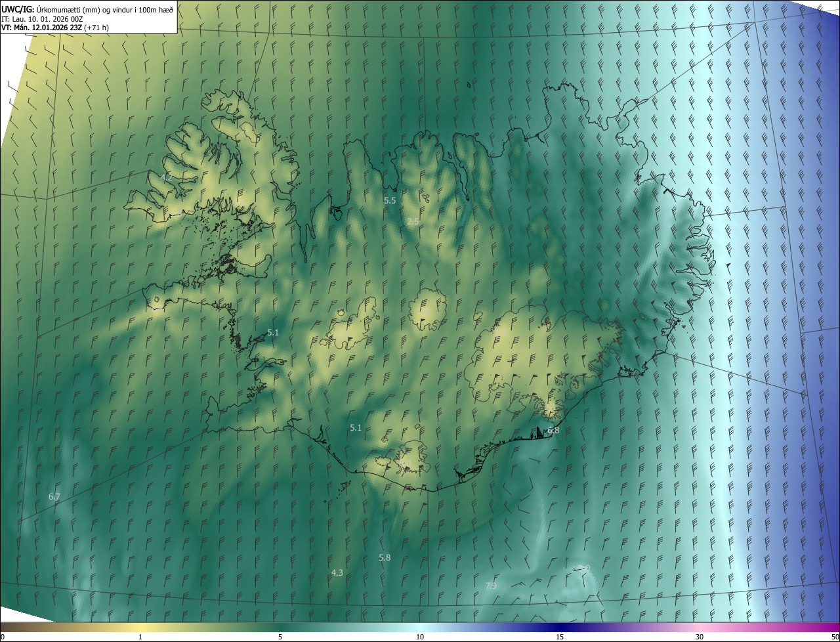Click the 1 tick on the color scale

tap(140, 637)
